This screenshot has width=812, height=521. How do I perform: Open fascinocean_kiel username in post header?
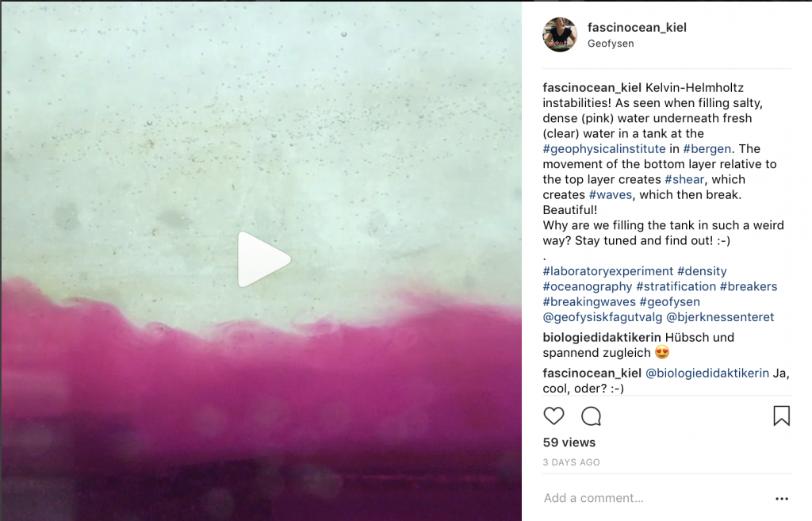637,28
